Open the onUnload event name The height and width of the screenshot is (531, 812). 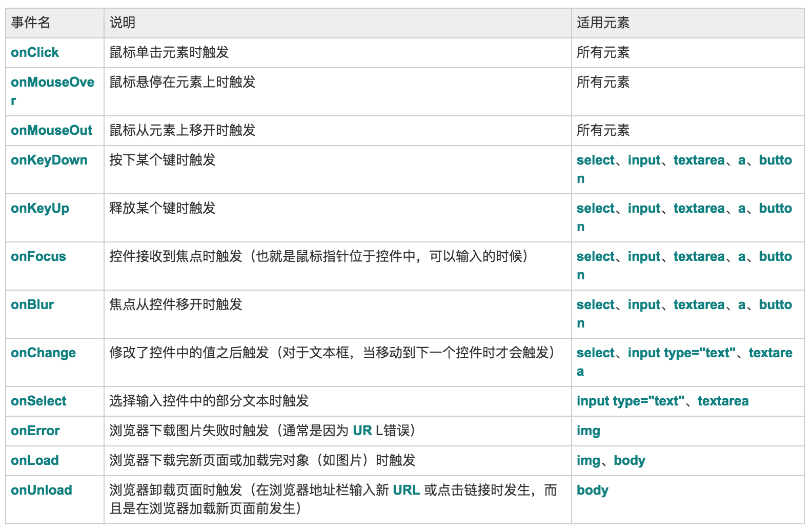(x=42, y=491)
